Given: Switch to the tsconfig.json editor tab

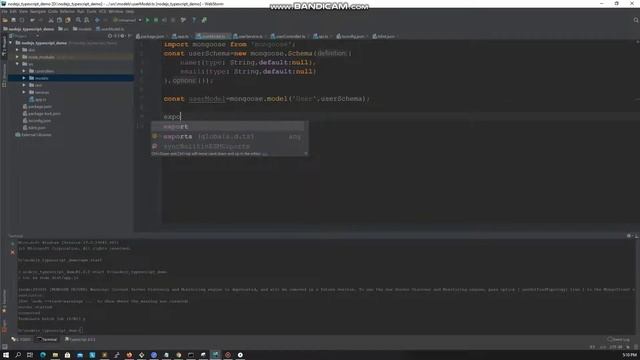Looking at the screenshot, I should [351, 36].
